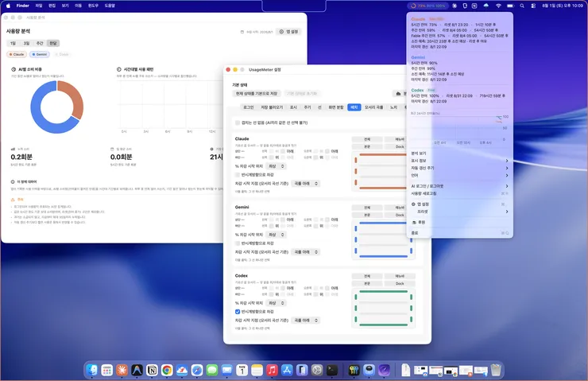Open Claude's 채움 시작 지점 곡률 아래 dropdown
Image resolution: width=588 pixels, height=381 pixels.
point(306,184)
